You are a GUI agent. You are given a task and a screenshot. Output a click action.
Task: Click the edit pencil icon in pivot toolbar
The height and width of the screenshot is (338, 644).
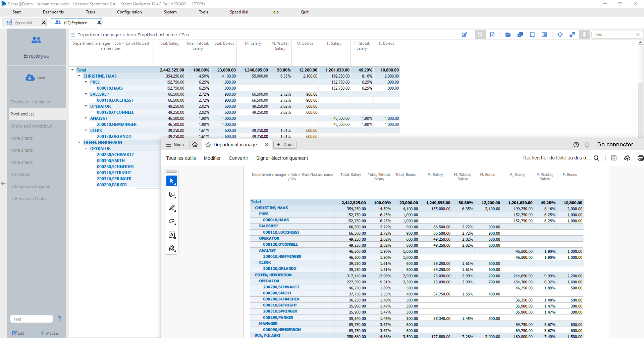click(465, 35)
